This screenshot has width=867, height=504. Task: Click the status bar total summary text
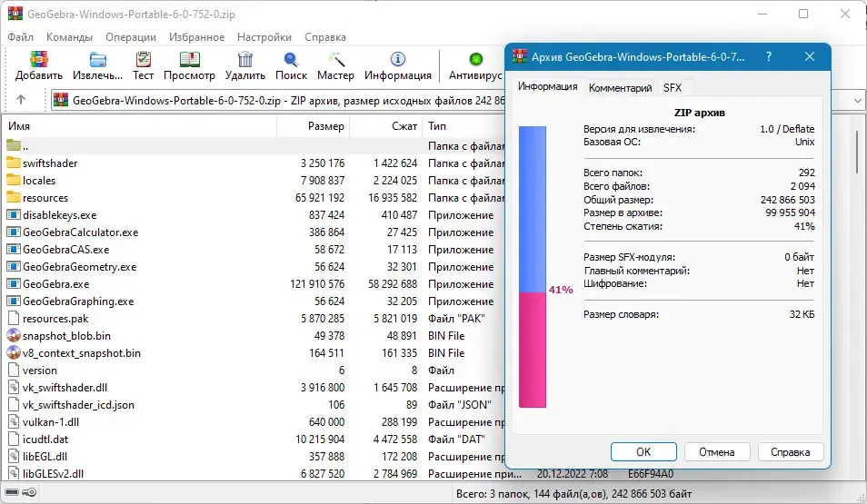pyautogui.click(x=573, y=493)
